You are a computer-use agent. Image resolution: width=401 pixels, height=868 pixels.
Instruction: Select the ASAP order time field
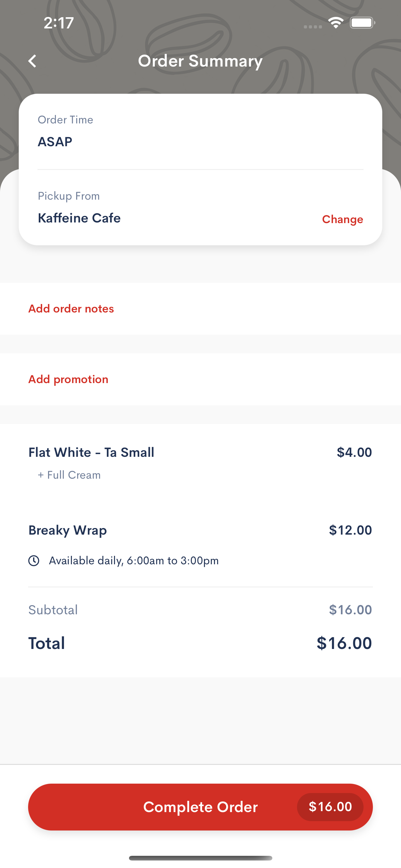pyautogui.click(x=200, y=132)
